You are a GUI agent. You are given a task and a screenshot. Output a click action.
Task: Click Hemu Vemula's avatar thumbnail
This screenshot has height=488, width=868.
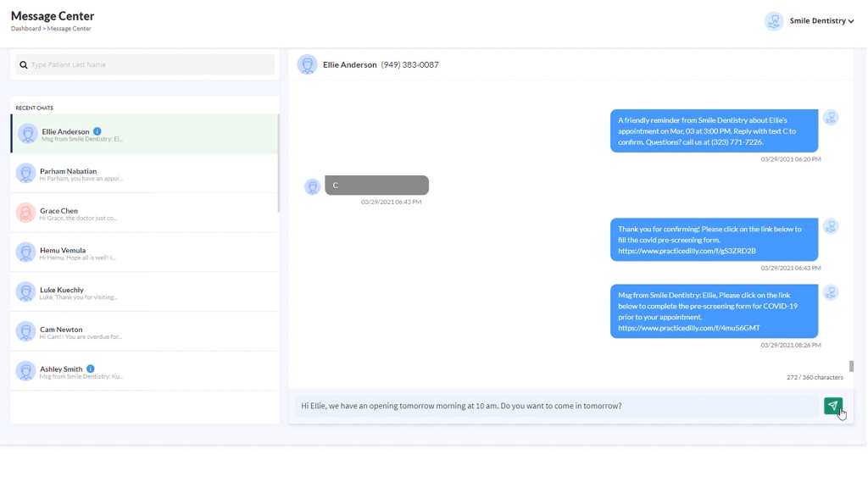25,254
